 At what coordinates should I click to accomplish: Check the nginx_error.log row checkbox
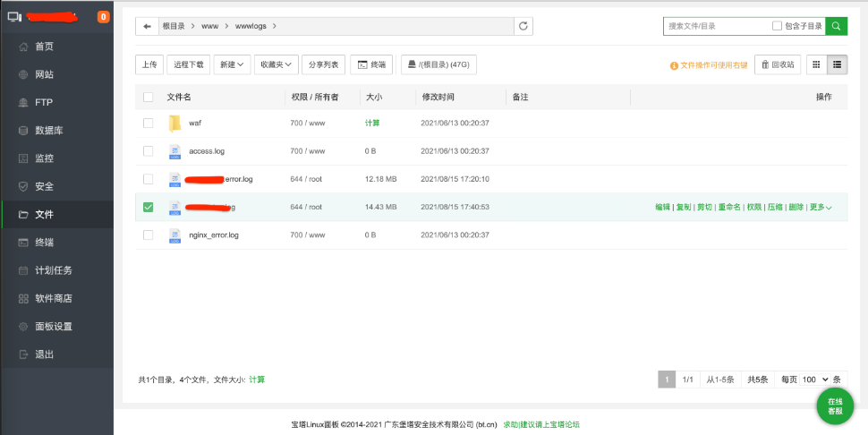(x=148, y=235)
